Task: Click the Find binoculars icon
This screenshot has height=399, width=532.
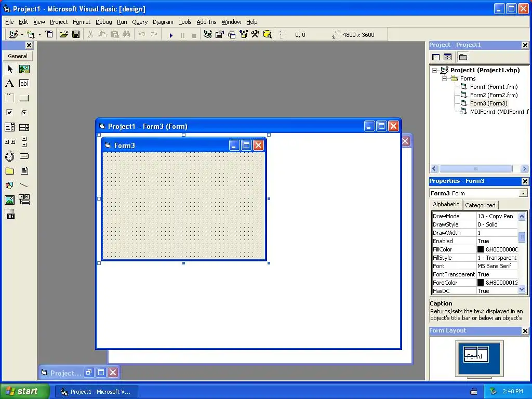Action: [x=127, y=34]
